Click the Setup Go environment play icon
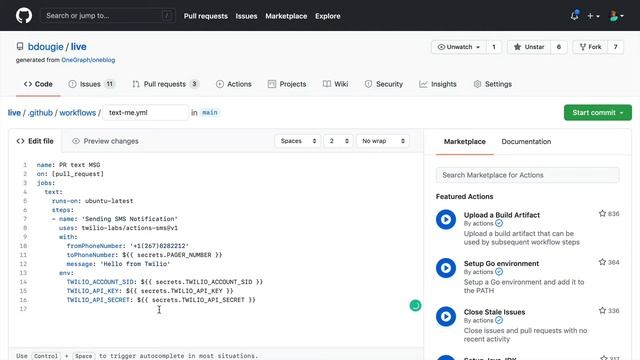The width and height of the screenshot is (640, 360). [x=446, y=268]
